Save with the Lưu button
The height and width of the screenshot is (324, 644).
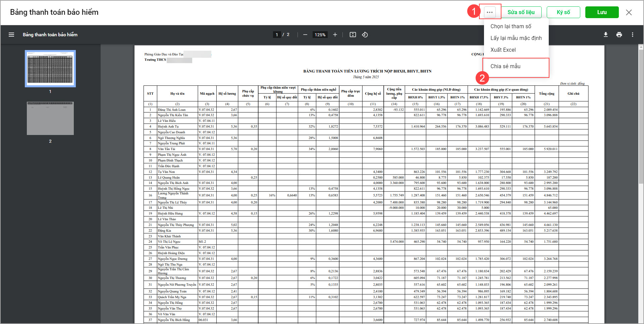[602, 12]
